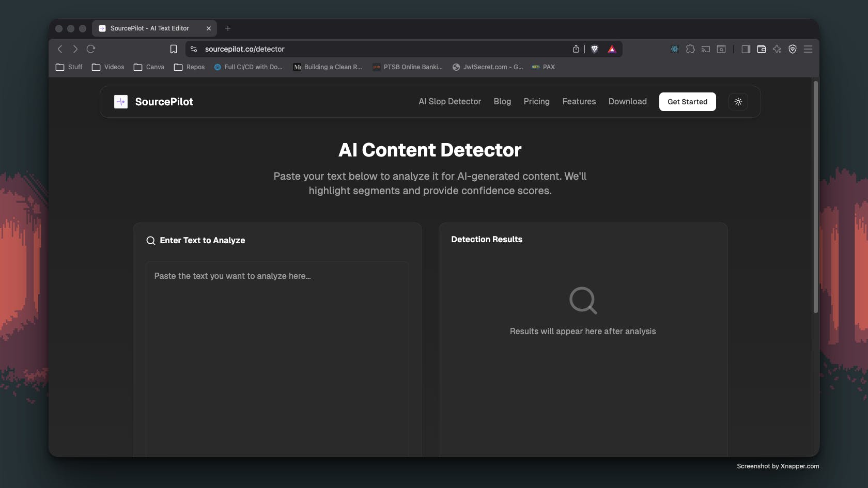Image resolution: width=868 pixels, height=488 pixels.
Task: Open the PTSB Online Banking bookmark
Action: click(408, 67)
